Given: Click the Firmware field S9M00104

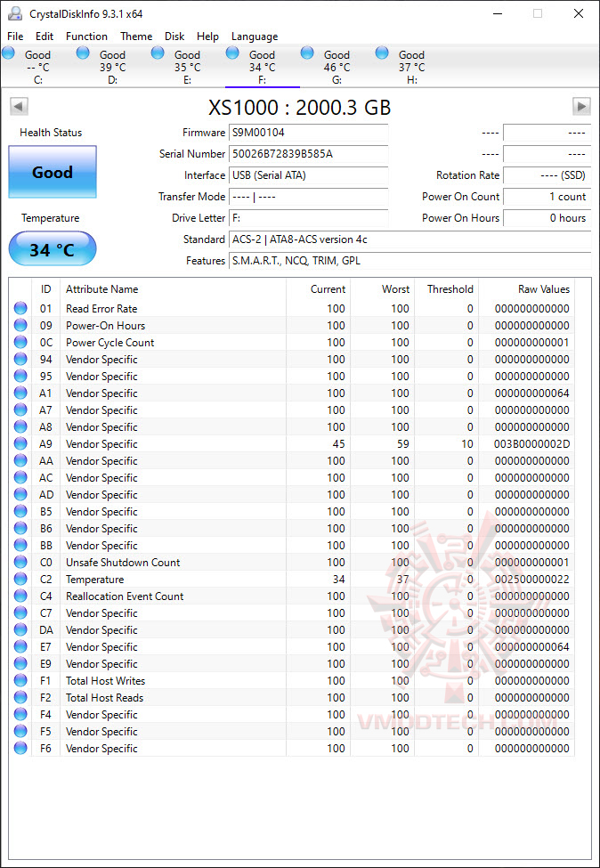Looking at the screenshot, I should 308,133.
